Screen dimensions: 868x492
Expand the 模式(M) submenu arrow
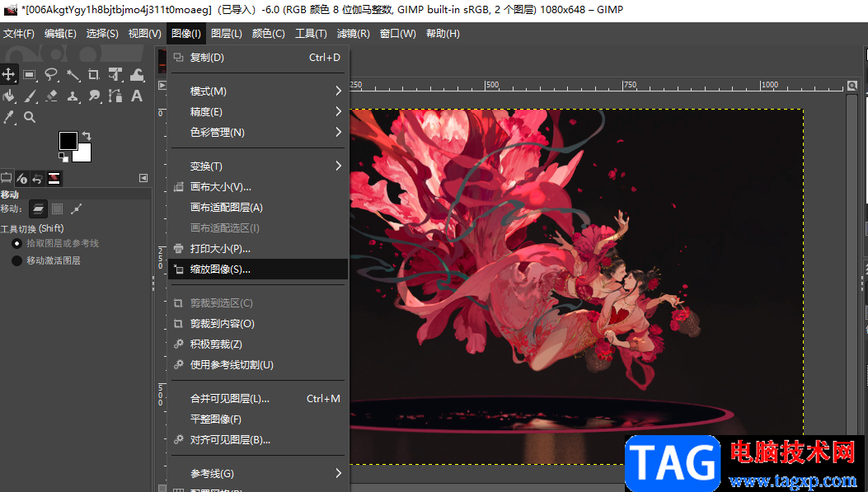pos(338,91)
